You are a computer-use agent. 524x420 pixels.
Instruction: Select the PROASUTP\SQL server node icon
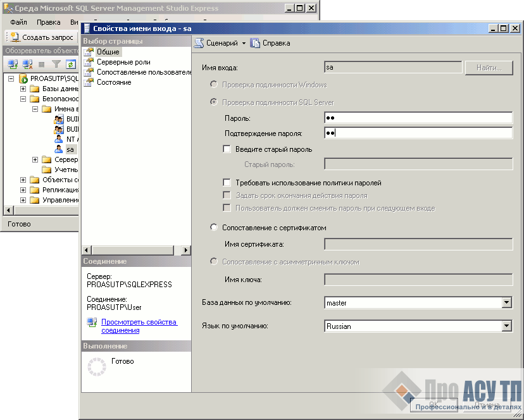(x=23, y=78)
